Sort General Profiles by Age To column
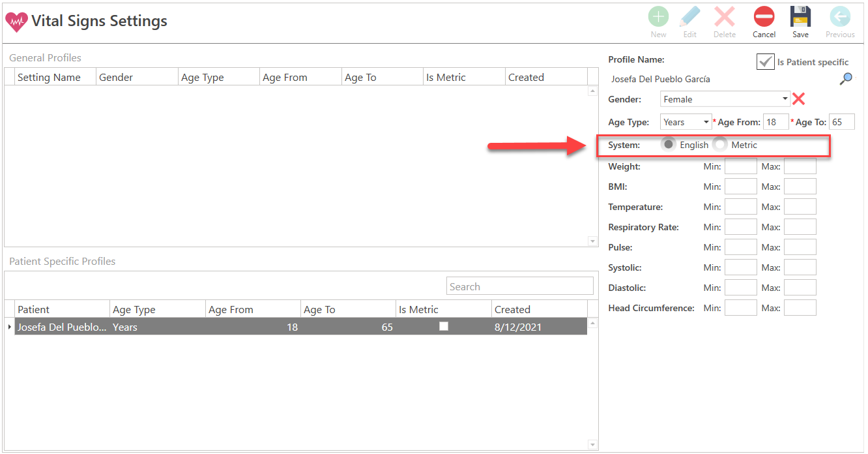Viewport: 868px width, 454px height. [383, 77]
